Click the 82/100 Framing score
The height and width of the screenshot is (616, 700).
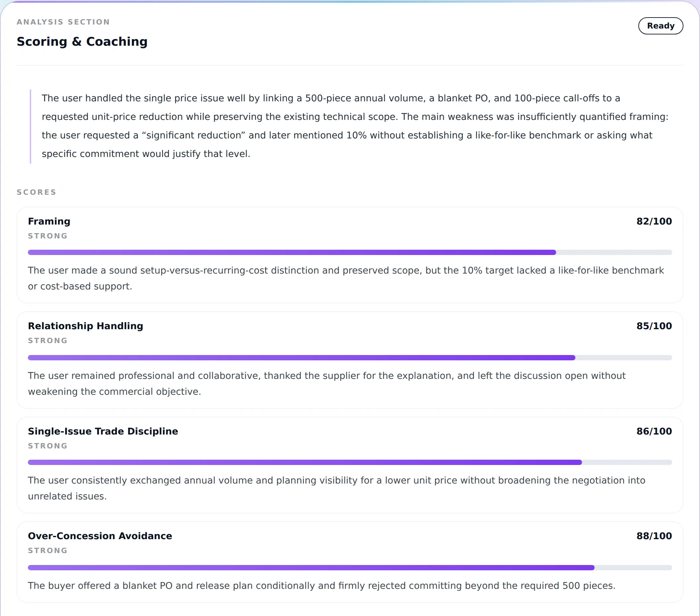coord(654,222)
